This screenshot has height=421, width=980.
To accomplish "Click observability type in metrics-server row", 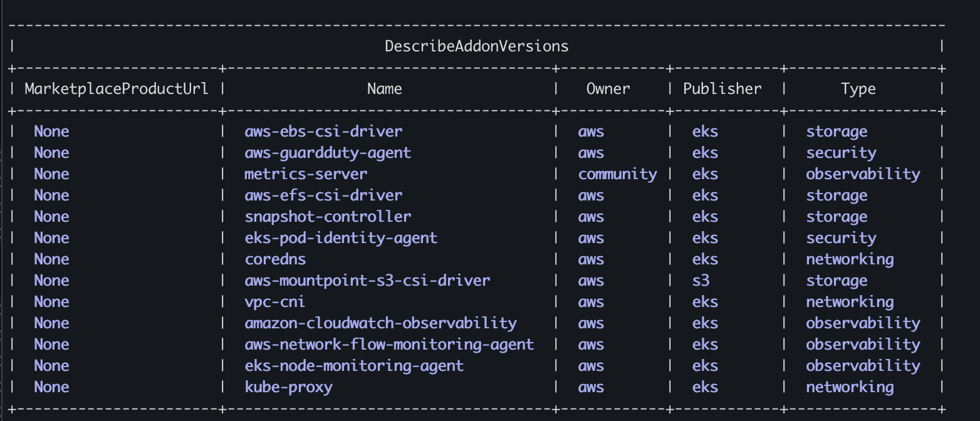I will click(x=863, y=174).
